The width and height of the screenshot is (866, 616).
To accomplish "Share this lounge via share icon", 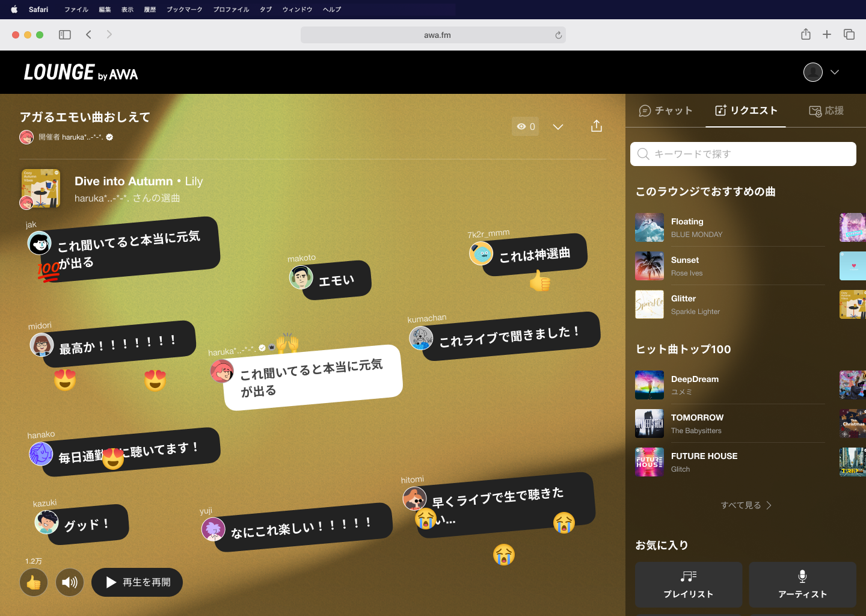I will (x=597, y=126).
